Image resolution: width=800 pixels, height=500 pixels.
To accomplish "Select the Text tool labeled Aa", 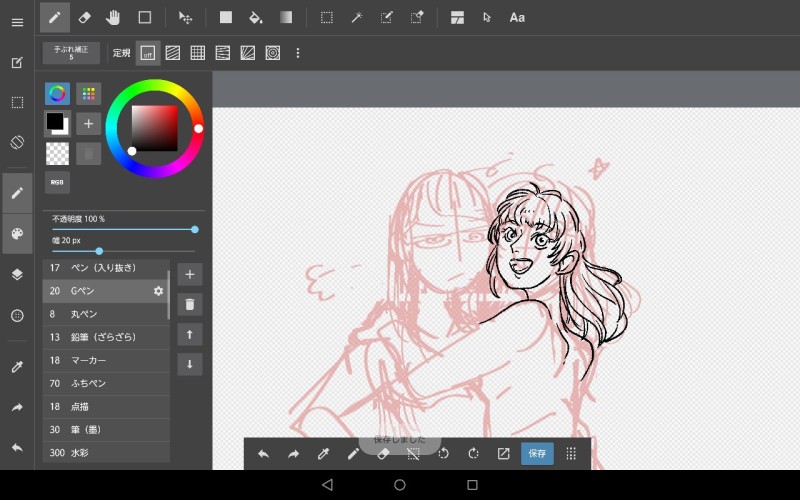I will tap(517, 17).
